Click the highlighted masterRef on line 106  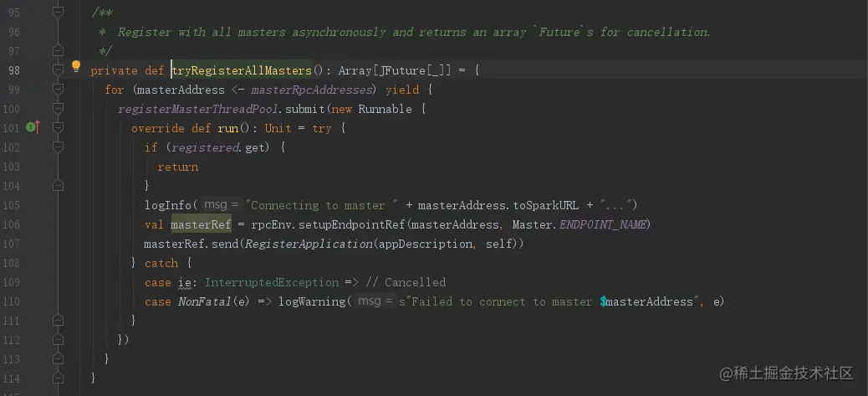tap(201, 224)
